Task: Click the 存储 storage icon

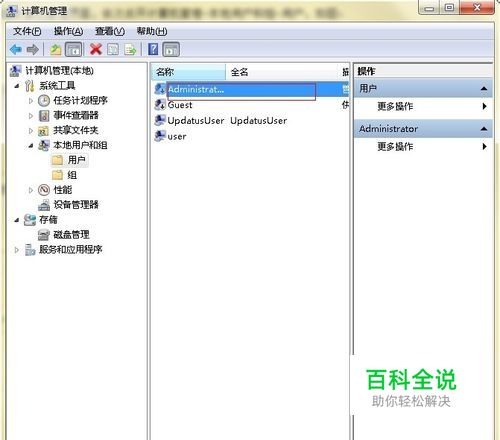Action: coord(30,220)
